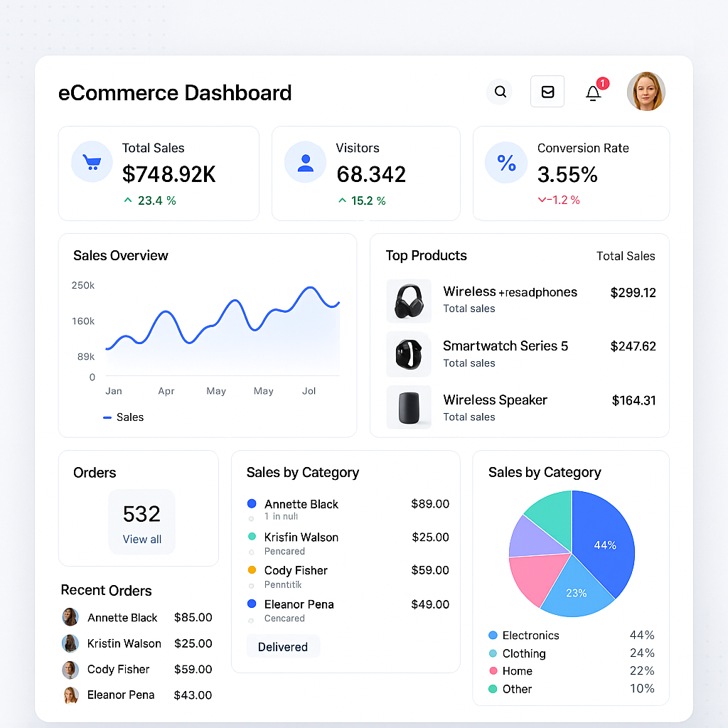Viewport: 728px width, 728px height.
Task: Click the Delivered status button
Action: (283, 647)
